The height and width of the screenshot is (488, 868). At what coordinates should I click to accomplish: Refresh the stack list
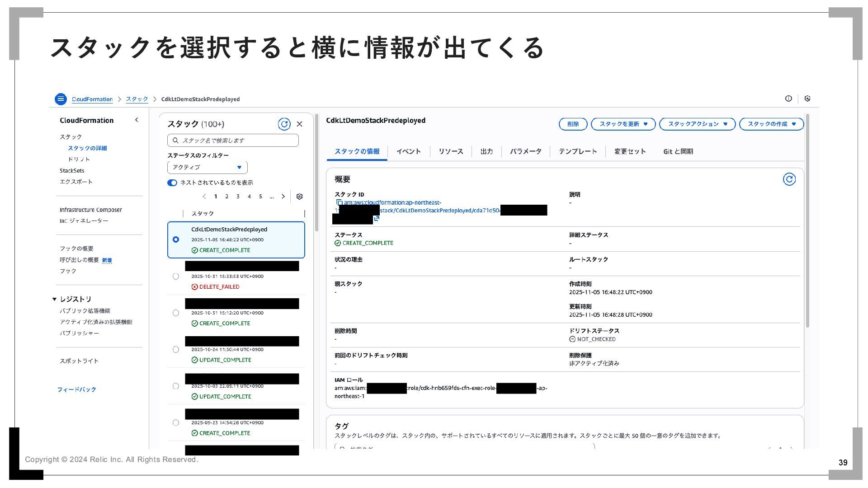[x=284, y=124]
